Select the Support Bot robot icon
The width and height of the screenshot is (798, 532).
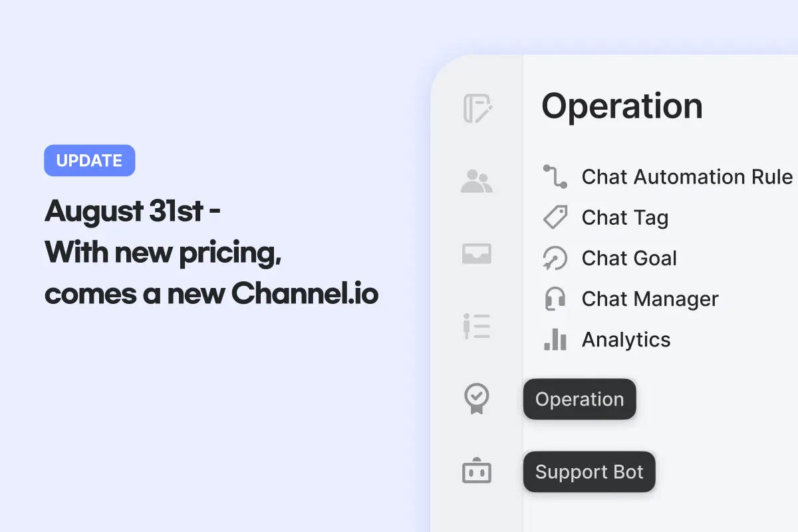coord(477,471)
